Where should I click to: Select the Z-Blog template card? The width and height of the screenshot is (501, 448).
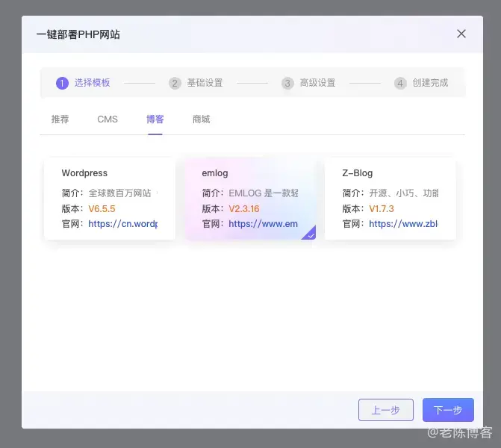[x=390, y=199]
